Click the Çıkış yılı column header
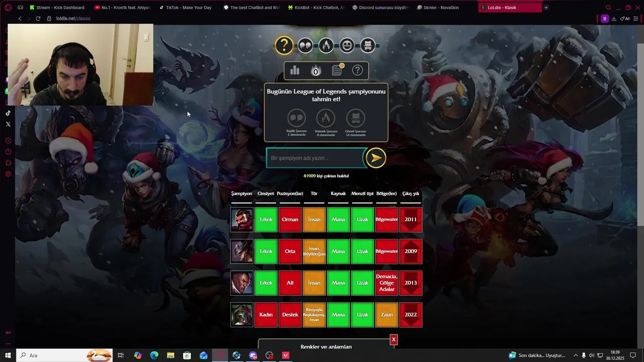The width and height of the screenshot is (644, 362). 411,194
